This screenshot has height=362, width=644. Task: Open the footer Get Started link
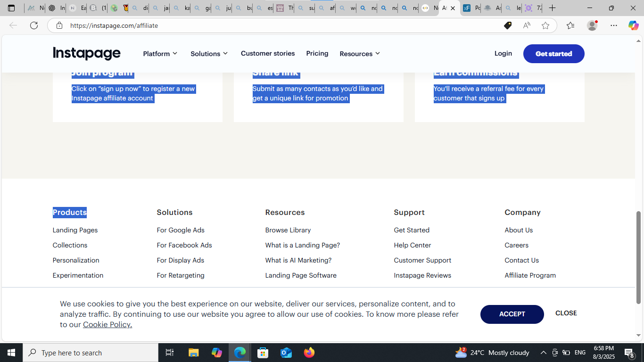tap(412, 230)
